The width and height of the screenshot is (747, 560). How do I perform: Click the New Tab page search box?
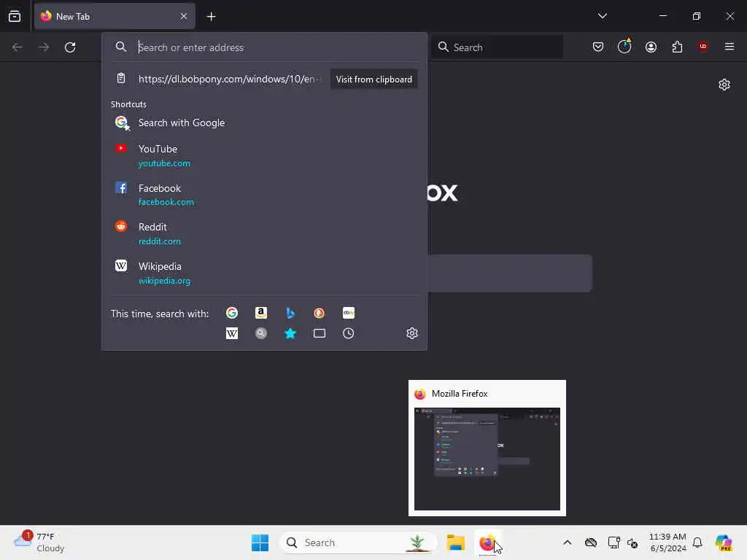pyautogui.click(x=510, y=273)
